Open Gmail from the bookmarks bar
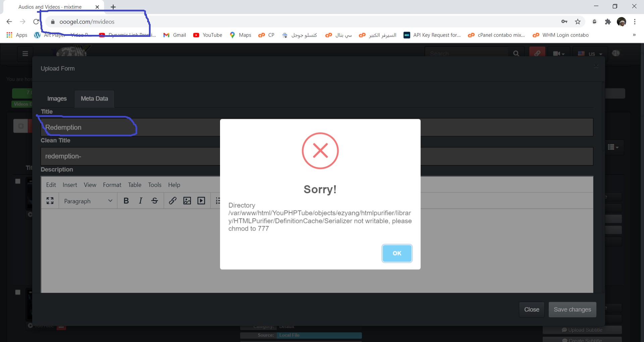 174,35
